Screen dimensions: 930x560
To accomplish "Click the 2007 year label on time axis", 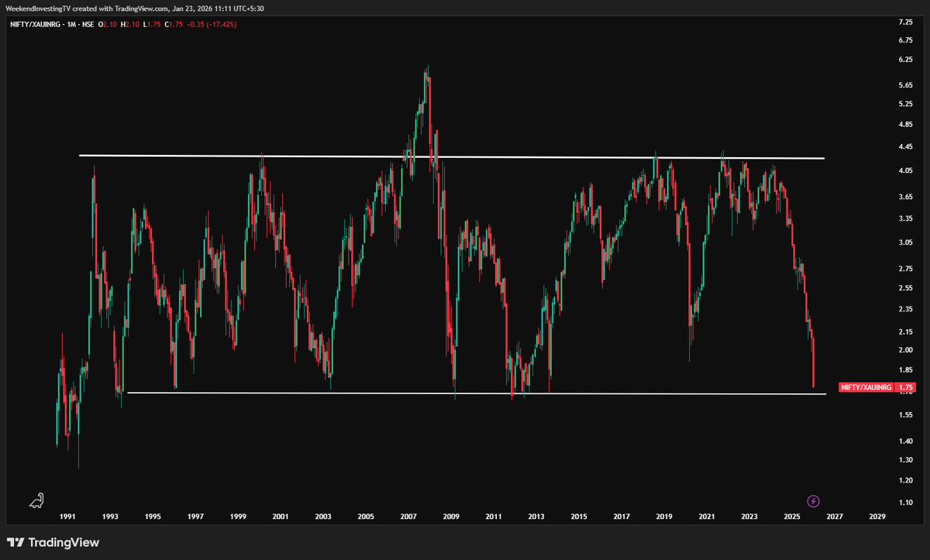I will coord(408,517).
